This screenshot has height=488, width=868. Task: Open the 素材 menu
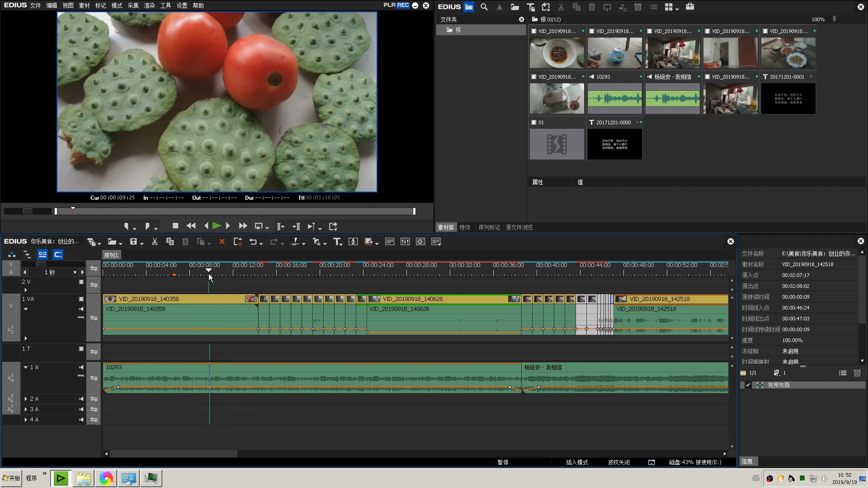click(84, 5)
